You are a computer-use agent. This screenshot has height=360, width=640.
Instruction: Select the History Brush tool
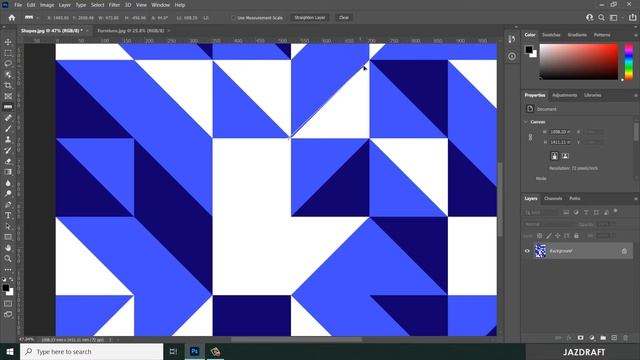click(8, 150)
